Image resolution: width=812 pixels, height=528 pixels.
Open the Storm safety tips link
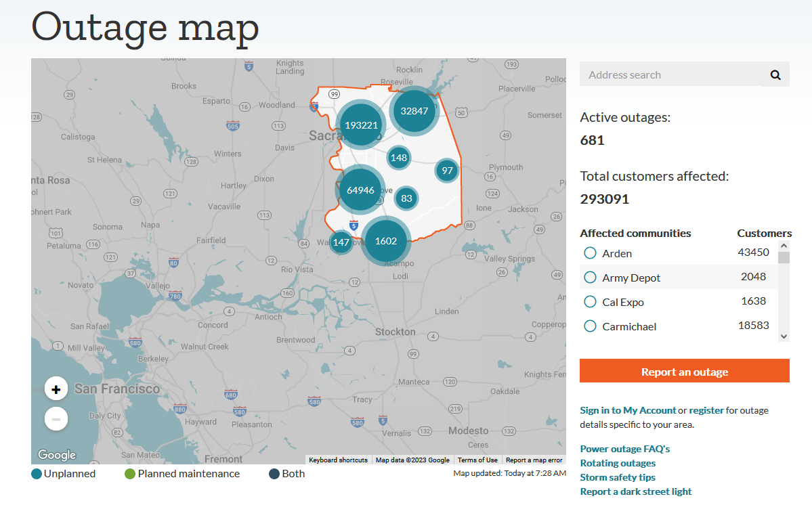click(618, 477)
